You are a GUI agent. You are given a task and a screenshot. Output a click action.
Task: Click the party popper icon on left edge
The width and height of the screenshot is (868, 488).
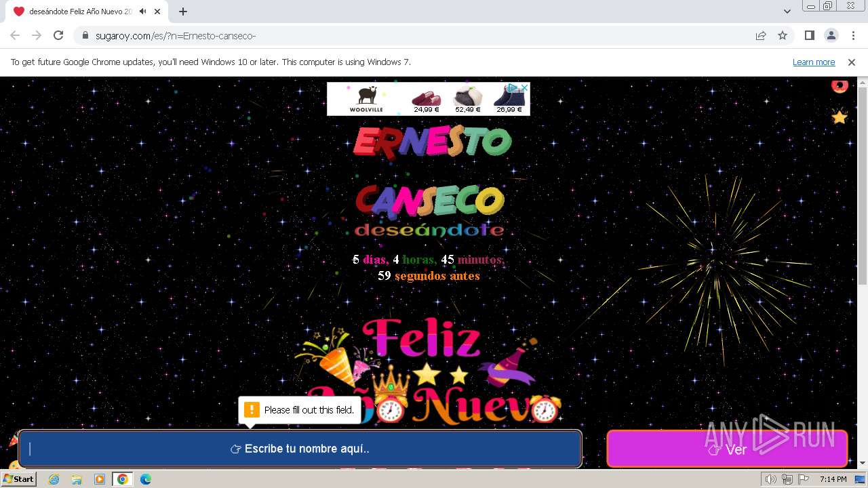[x=13, y=441]
